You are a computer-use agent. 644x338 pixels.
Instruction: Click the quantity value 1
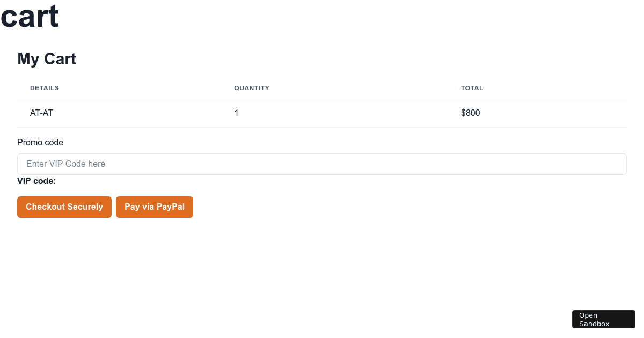(x=237, y=113)
